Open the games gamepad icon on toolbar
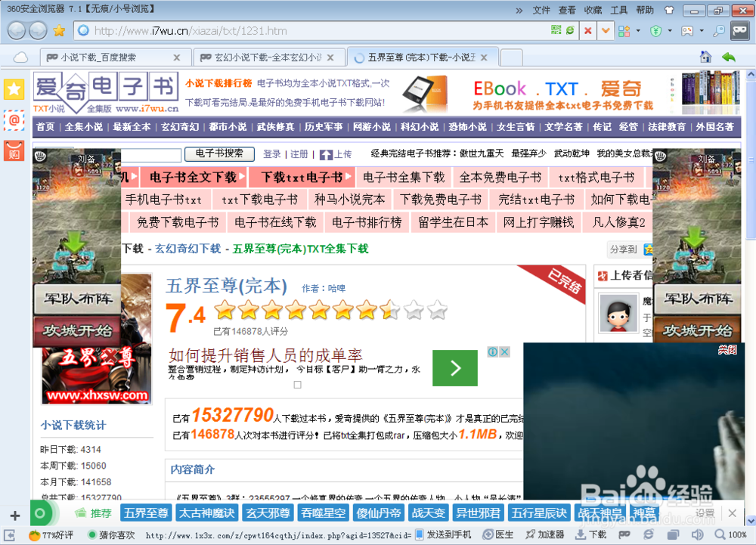The width and height of the screenshot is (756, 545). [686, 31]
